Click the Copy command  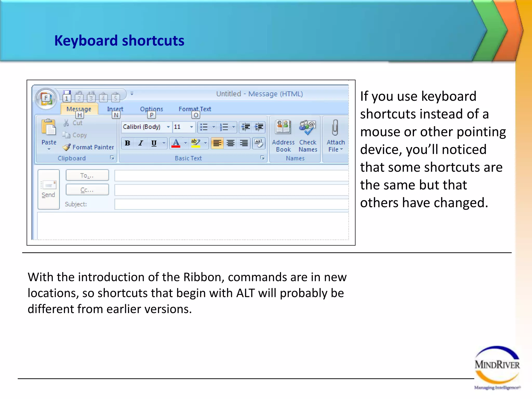coord(75,135)
